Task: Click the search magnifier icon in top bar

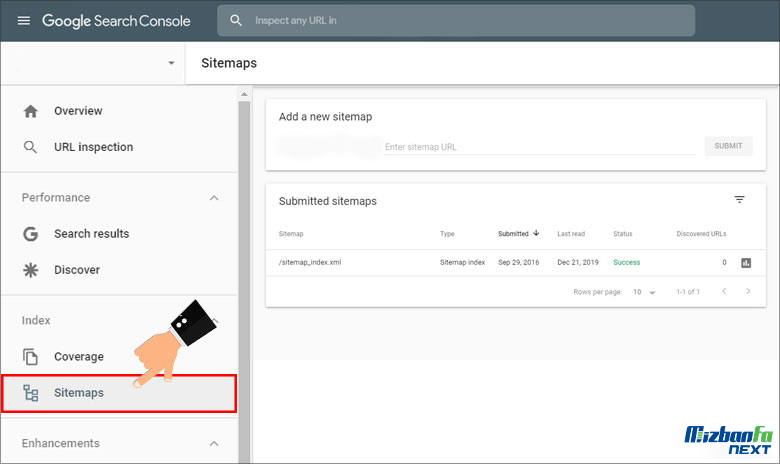Action: coord(236,20)
